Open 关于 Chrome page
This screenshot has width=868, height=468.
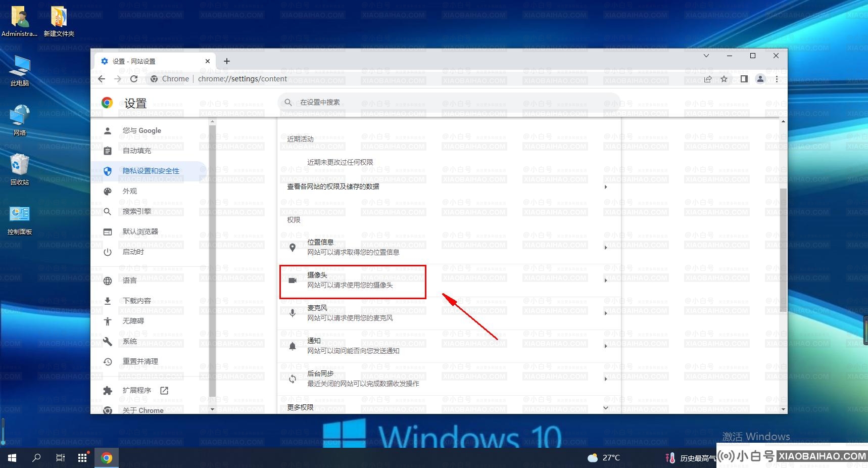point(150,410)
